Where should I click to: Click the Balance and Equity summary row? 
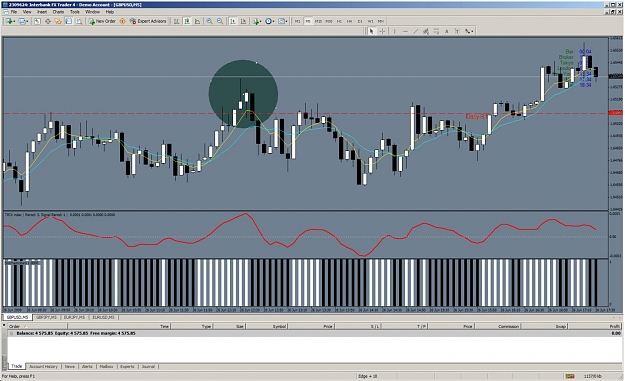pos(314,333)
